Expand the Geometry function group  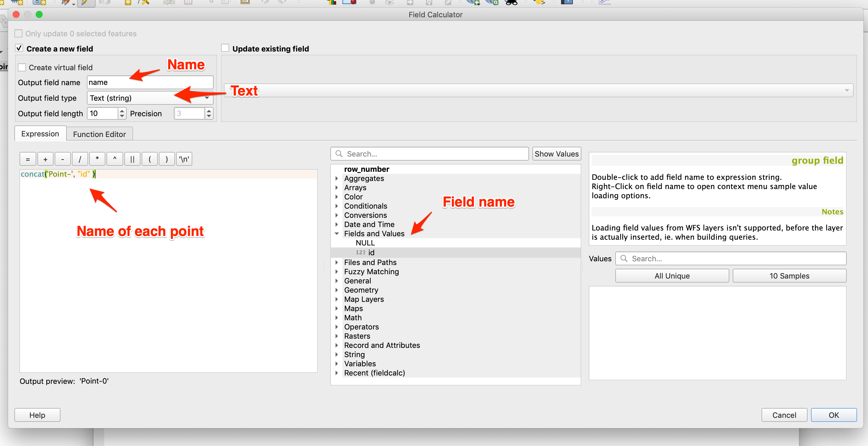337,290
